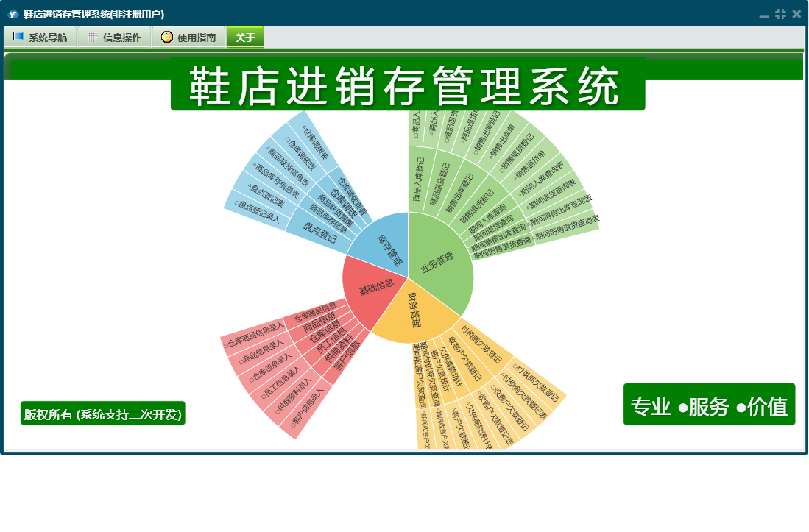Viewport: 809px width, 532px height.
Task: Open 欠供商款统计 middle segment
Action: [x=450, y=367]
